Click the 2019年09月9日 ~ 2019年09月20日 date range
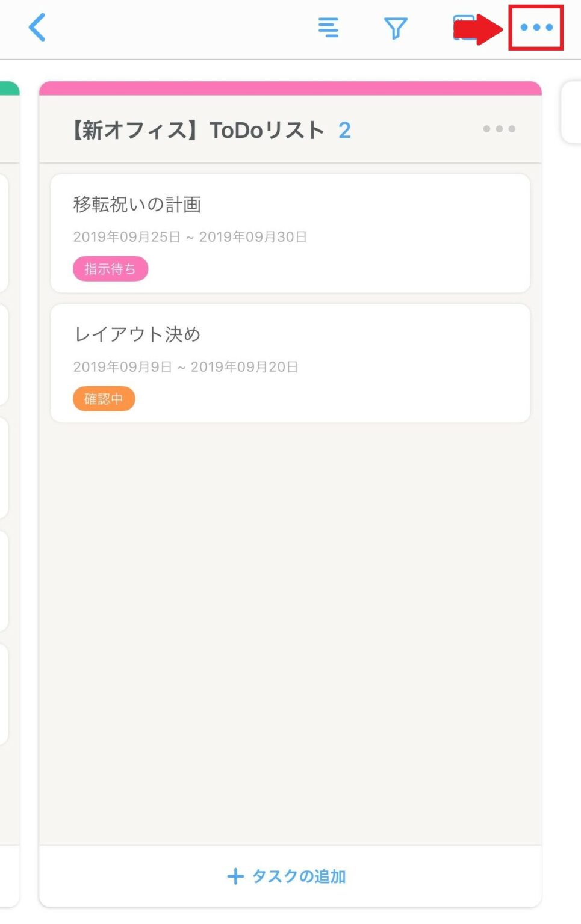 point(186,367)
